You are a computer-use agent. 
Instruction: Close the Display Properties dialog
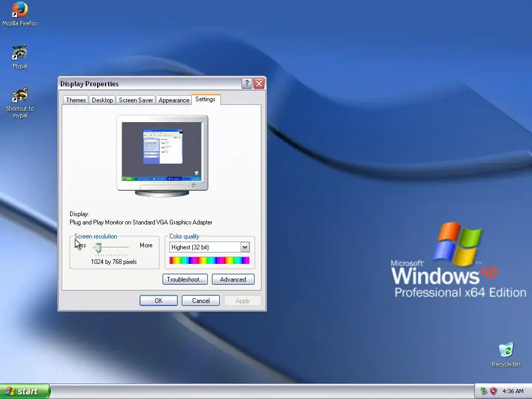[259, 83]
